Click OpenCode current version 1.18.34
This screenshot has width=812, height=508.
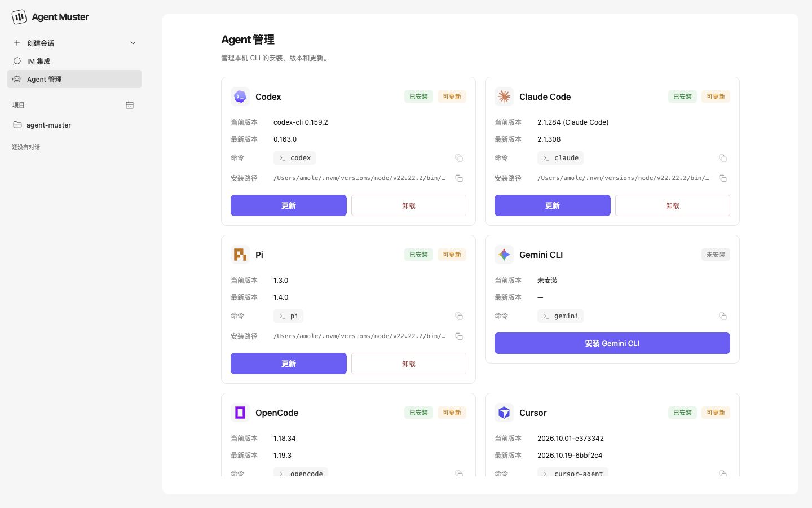coord(284,438)
